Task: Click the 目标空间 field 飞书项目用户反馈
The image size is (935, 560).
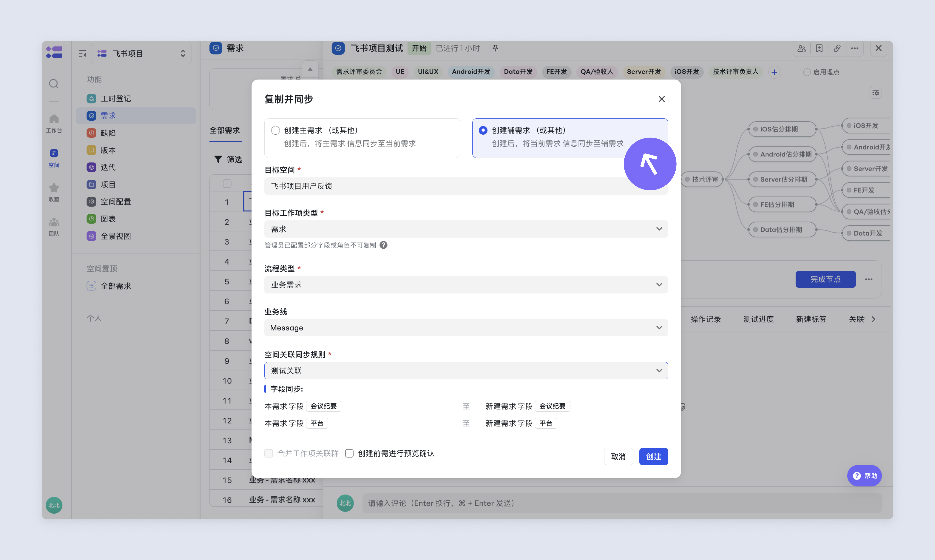Action: tap(466, 186)
